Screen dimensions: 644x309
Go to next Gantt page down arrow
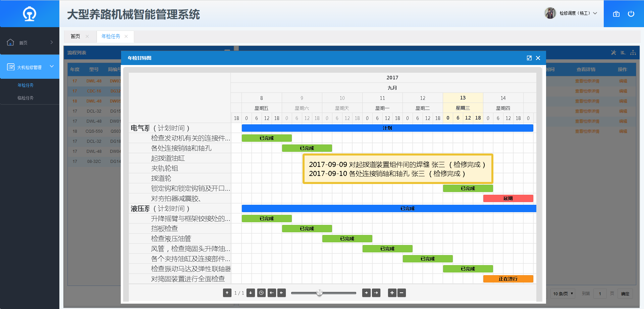coord(251,293)
